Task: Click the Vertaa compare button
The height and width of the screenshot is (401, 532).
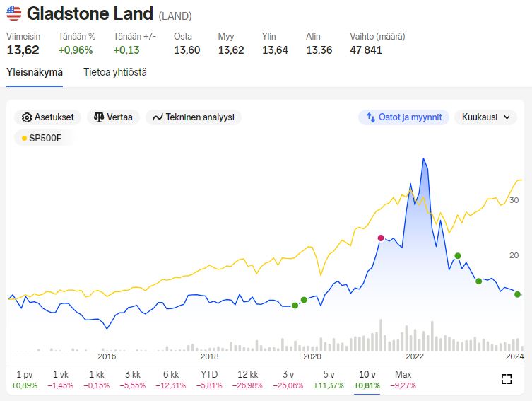Action: point(113,117)
